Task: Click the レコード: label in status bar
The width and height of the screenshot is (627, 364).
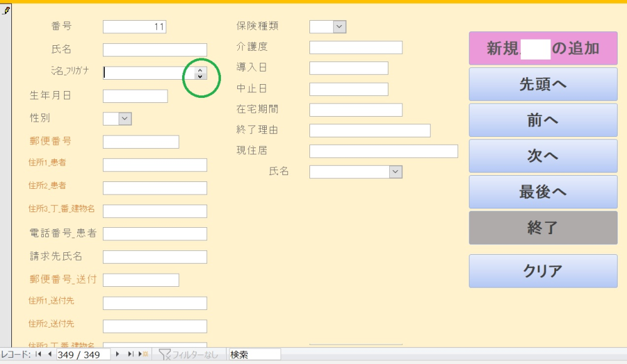Action: pyautogui.click(x=16, y=355)
